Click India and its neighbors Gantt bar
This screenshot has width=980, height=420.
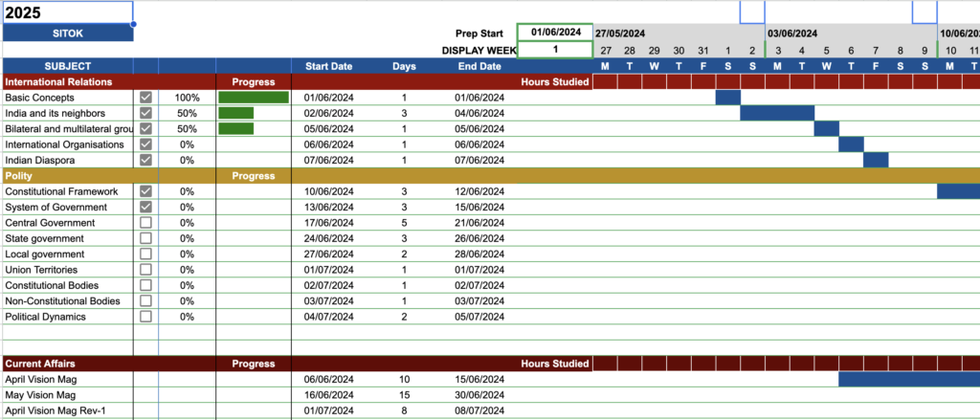tap(777, 113)
